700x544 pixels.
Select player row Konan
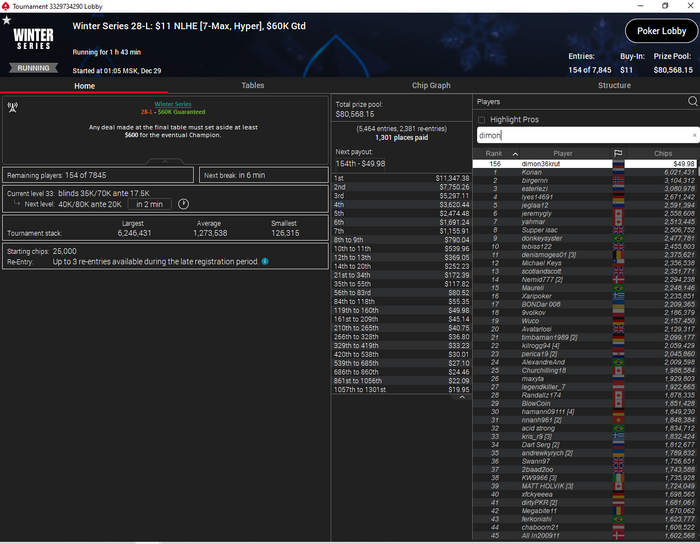coord(584,172)
